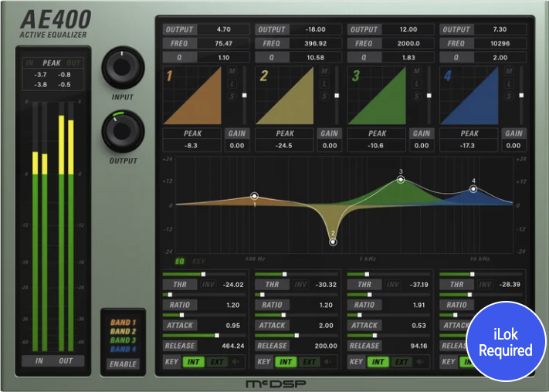
Task: Set band 1 key to INT
Action: (x=193, y=362)
